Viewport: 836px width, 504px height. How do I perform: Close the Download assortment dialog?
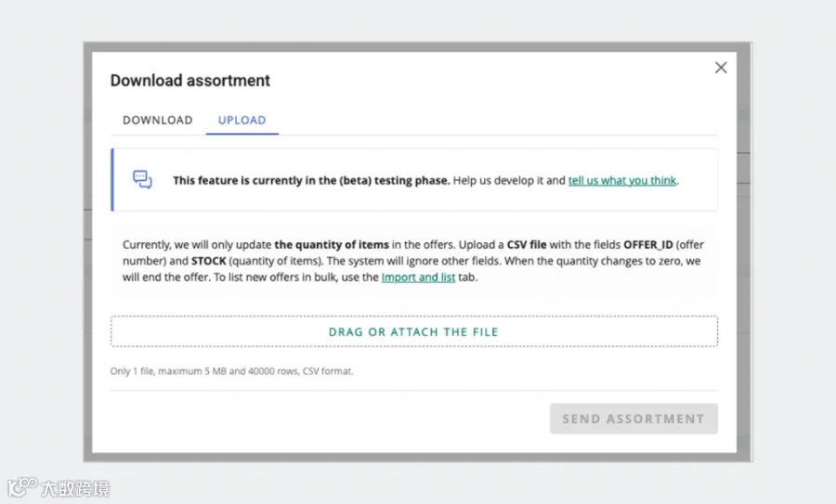[721, 68]
